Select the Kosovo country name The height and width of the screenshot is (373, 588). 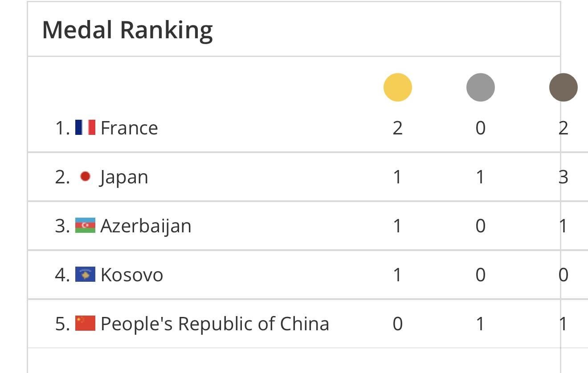[132, 275]
